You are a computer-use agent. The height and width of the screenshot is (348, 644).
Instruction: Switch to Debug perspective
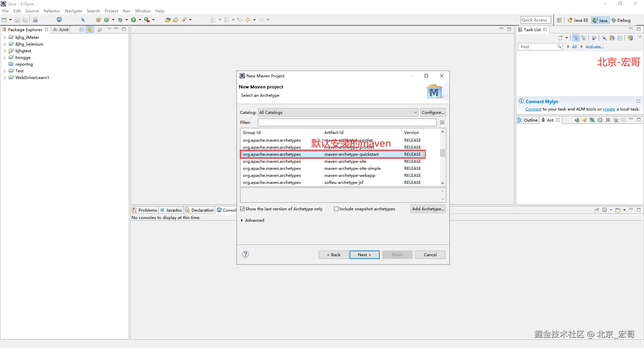[621, 20]
